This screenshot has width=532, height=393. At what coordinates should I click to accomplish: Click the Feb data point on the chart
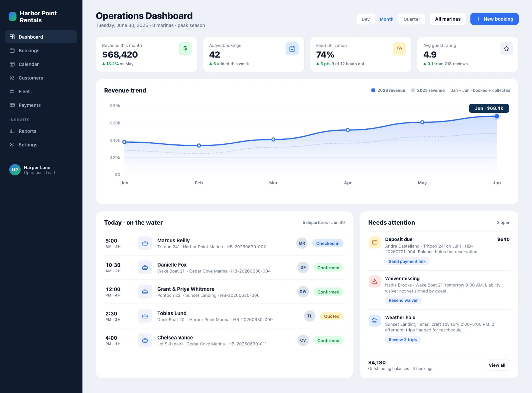pyautogui.click(x=199, y=145)
